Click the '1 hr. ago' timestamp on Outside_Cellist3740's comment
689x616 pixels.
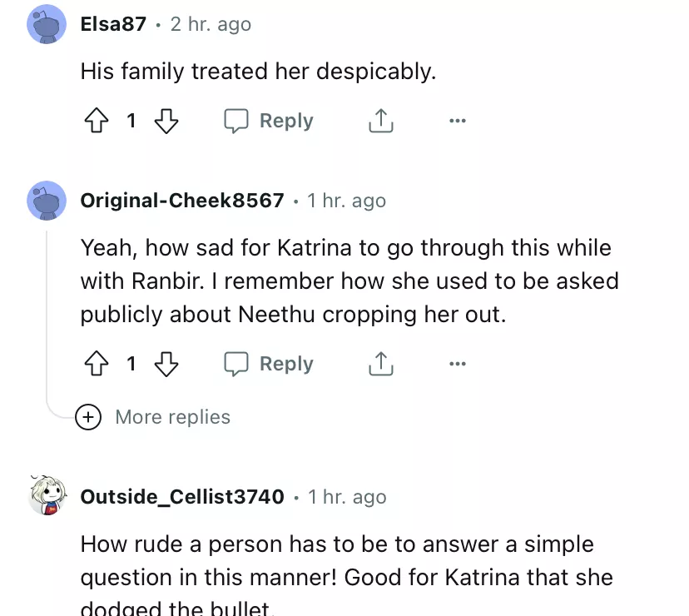point(347,497)
